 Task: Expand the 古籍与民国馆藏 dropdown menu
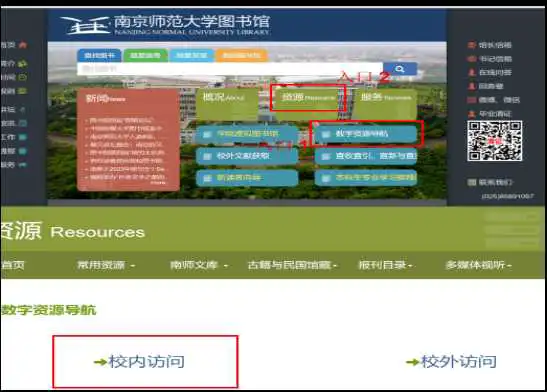[292, 265]
